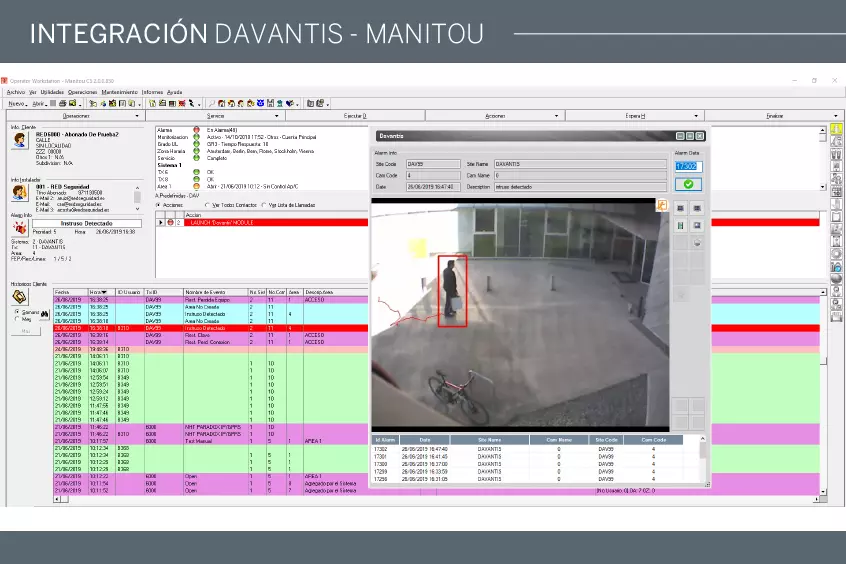The image size is (846, 564).
Task: Click the alarm video snapshot image
Action: (520, 315)
